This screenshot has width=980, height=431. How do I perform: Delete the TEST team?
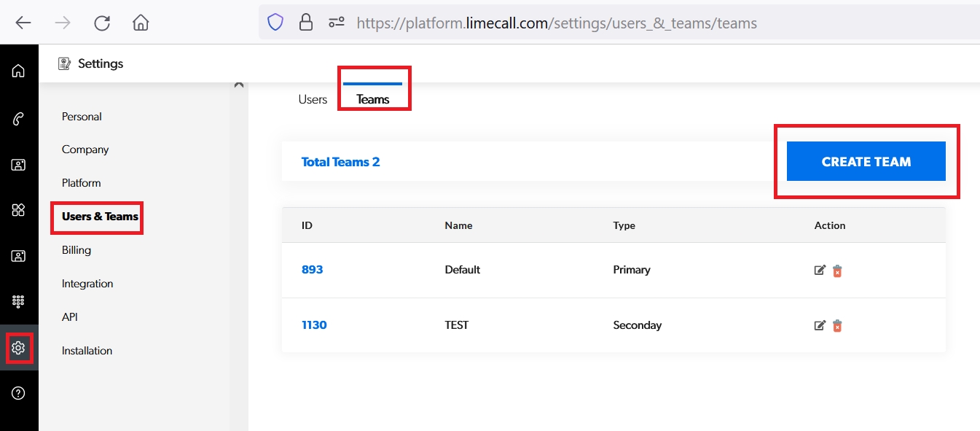point(837,326)
